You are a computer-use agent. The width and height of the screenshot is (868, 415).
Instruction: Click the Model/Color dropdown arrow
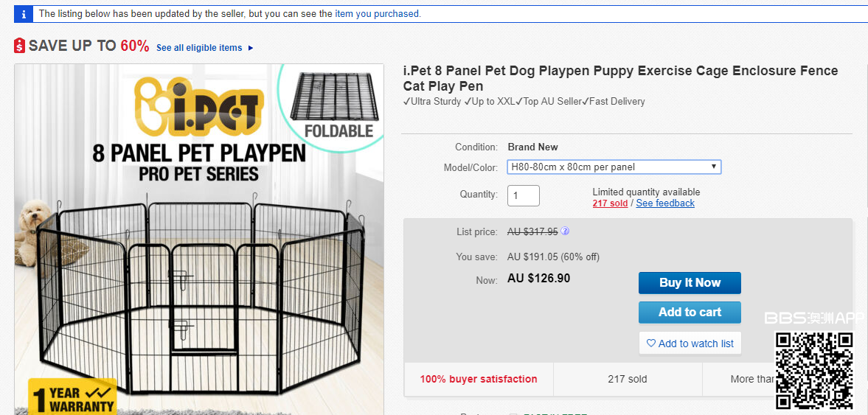tap(713, 167)
